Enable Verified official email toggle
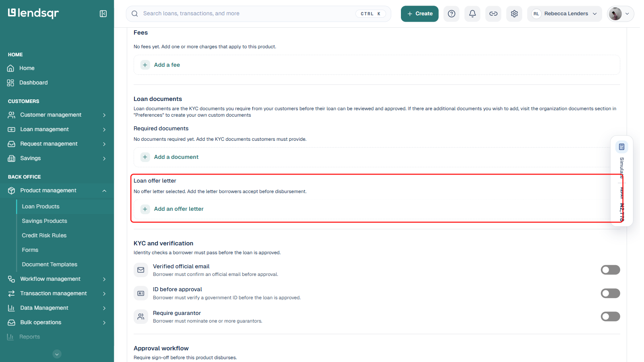This screenshot has width=644, height=362. click(610, 270)
